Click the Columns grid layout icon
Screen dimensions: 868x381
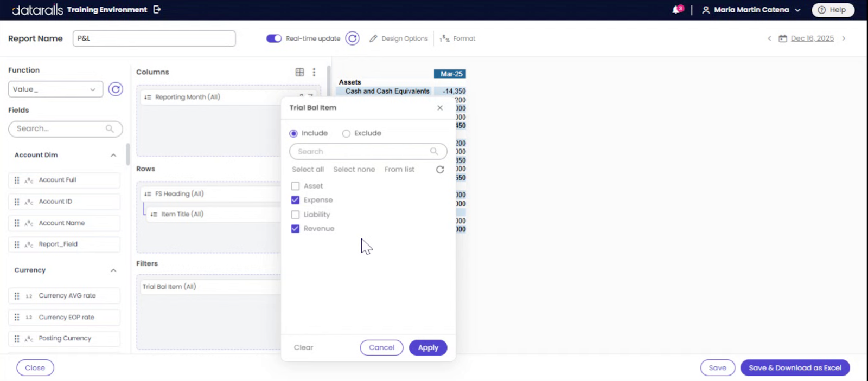(299, 72)
